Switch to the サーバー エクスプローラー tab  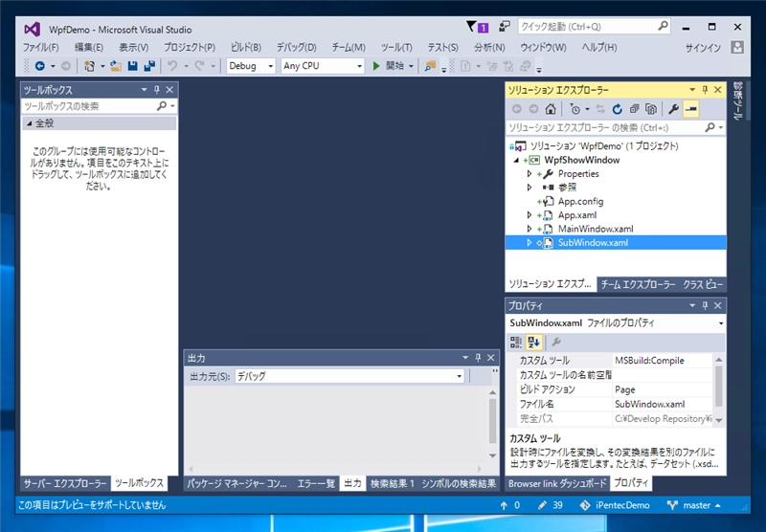(x=65, y=483)
